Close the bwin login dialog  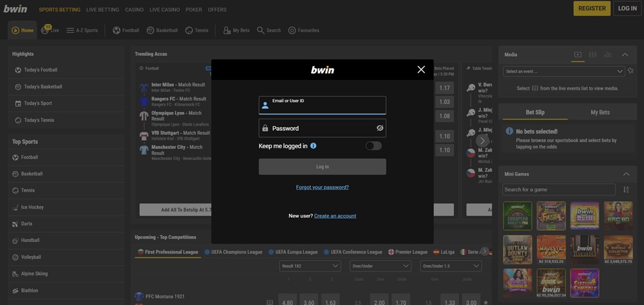pos(421,70)
